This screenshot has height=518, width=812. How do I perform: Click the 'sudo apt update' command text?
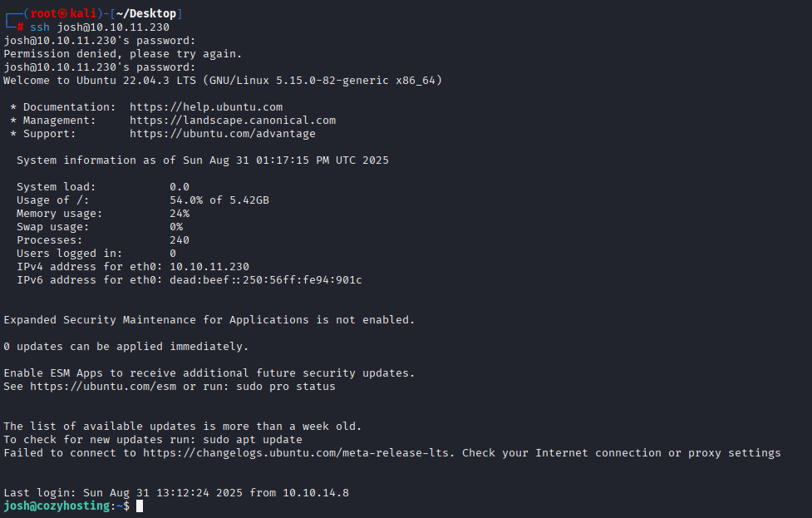point(253,440)
